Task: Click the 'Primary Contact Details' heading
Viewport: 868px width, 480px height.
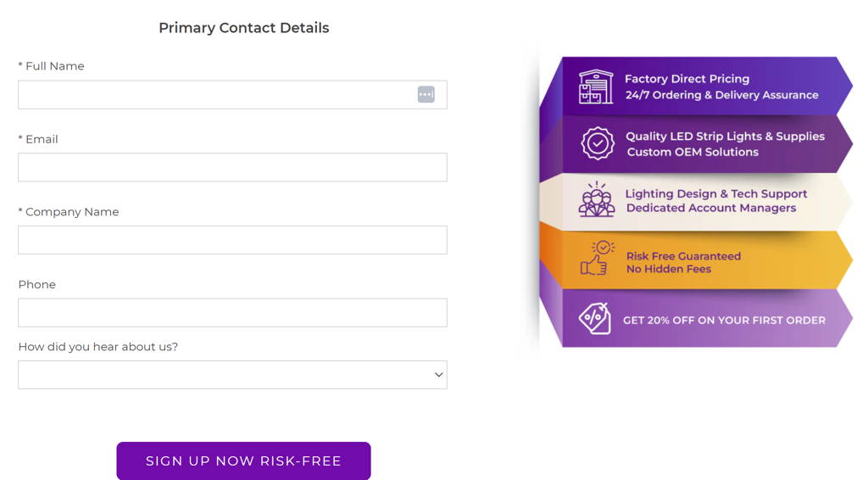Action: point(244,28)
